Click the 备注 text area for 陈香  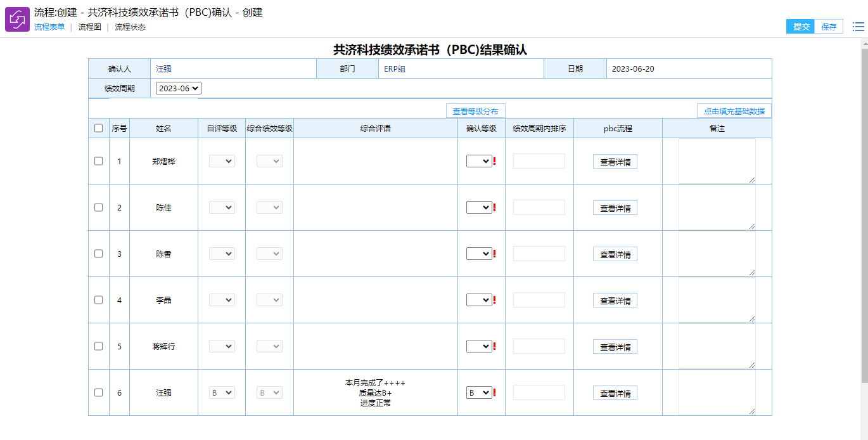pyautogui.click(x=717, y=254)
